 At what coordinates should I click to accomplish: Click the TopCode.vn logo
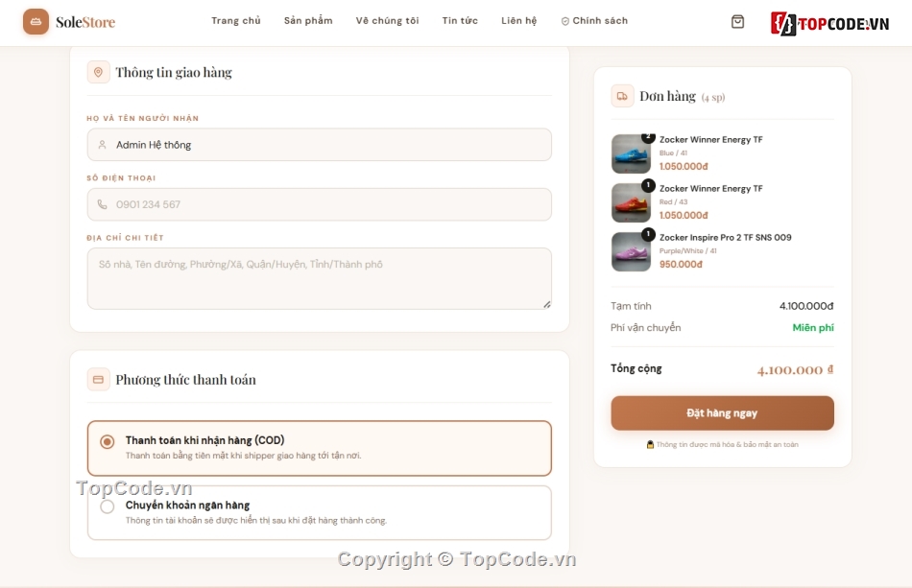(x=829, y=24)
